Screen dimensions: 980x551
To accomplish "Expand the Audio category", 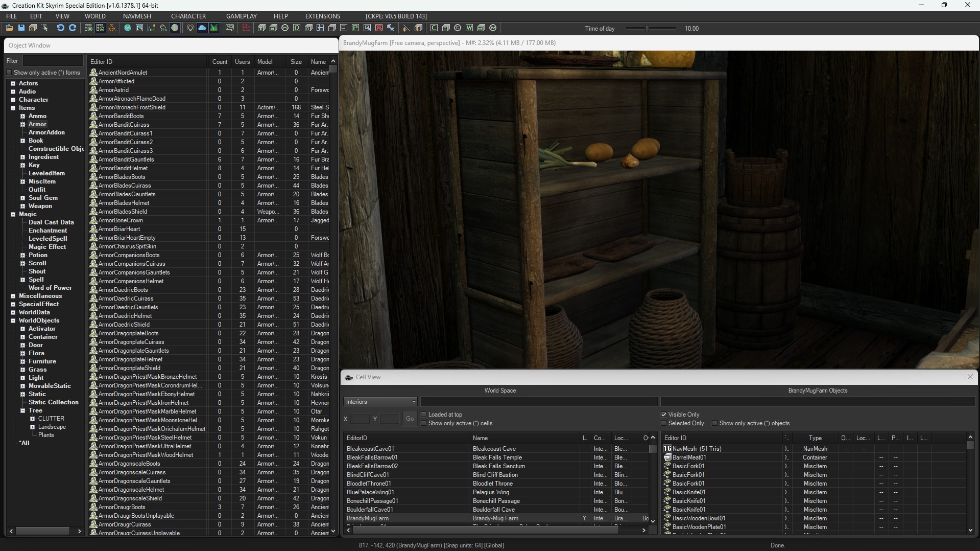I will [13, 91].
